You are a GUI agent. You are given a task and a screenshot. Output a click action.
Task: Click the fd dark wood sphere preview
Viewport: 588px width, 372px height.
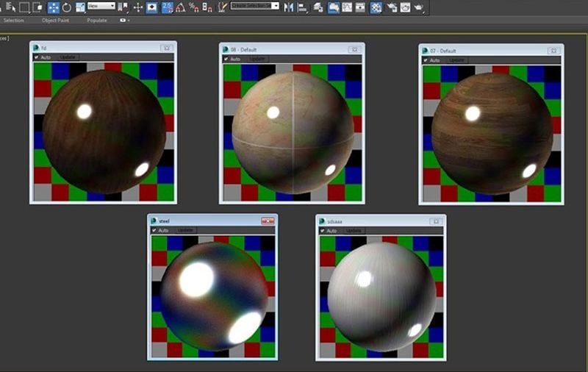pos(104,132)
